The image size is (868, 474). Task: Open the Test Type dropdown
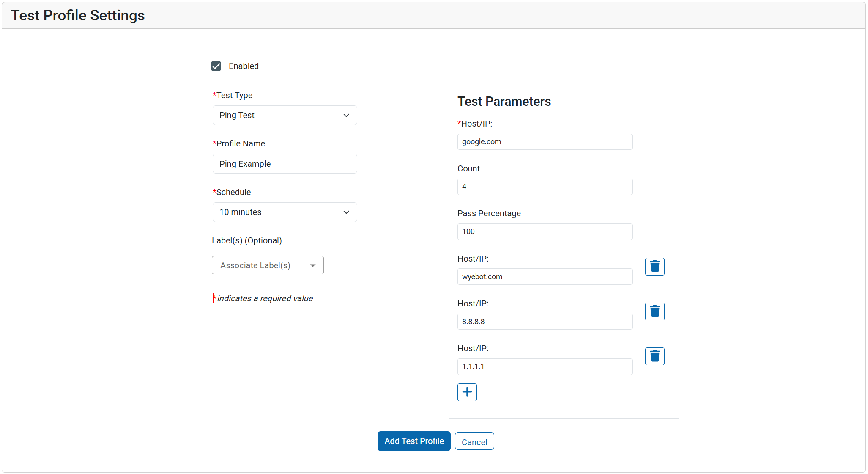tap(284, 116)
